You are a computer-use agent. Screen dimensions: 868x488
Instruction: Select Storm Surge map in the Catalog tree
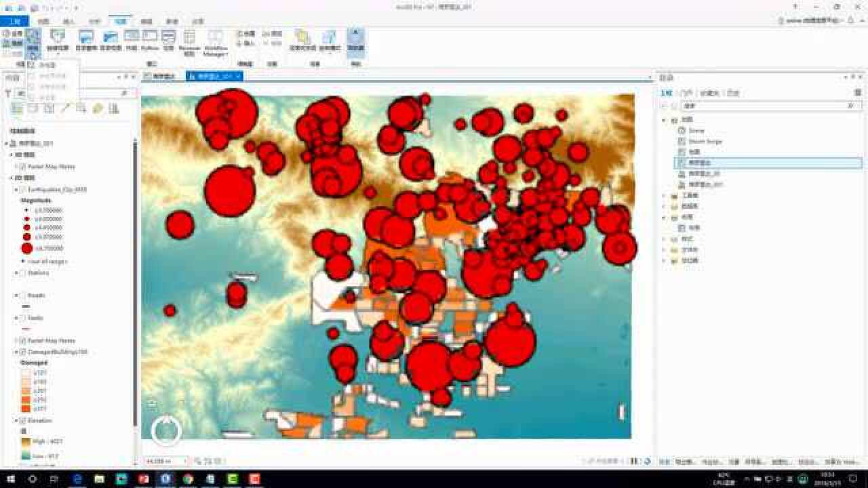click(705, 142)
